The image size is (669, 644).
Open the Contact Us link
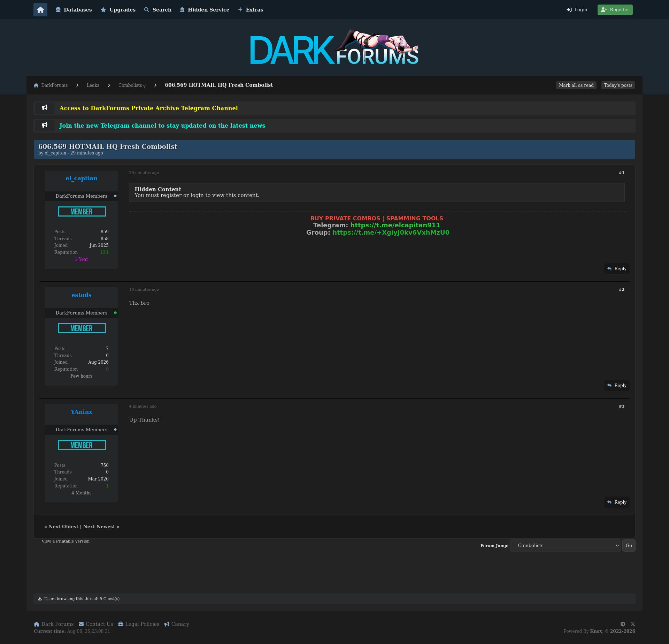pyautogui.click(x=96, y=624)
